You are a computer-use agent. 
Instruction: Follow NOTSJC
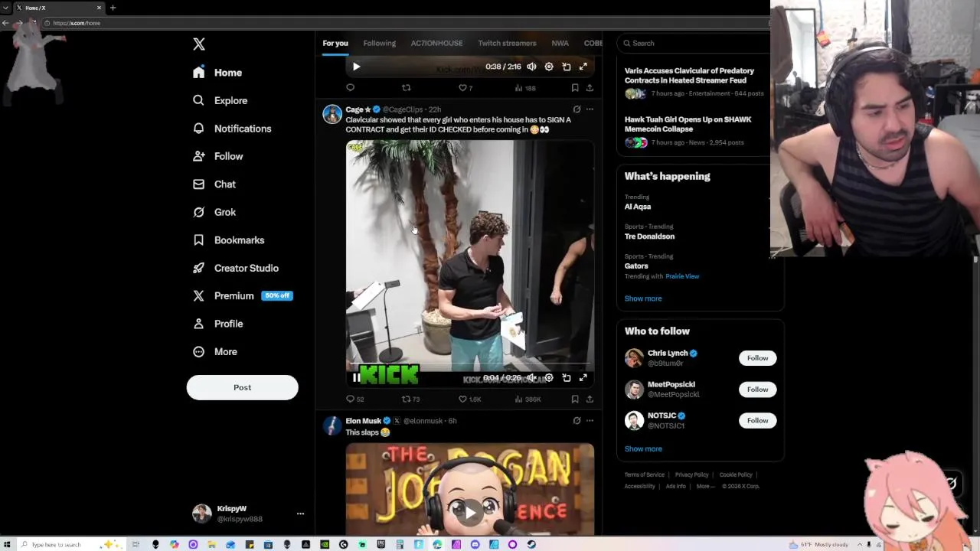point(757,420)
